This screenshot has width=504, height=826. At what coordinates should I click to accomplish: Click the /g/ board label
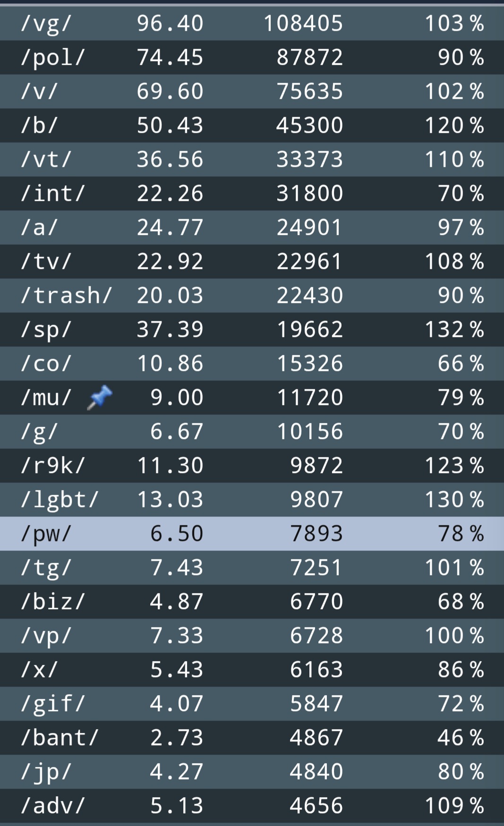pos(39,432)
